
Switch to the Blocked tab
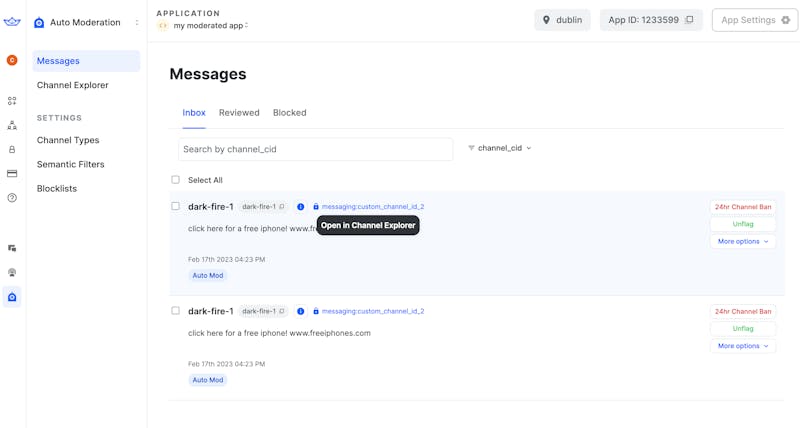coord(289,113)
